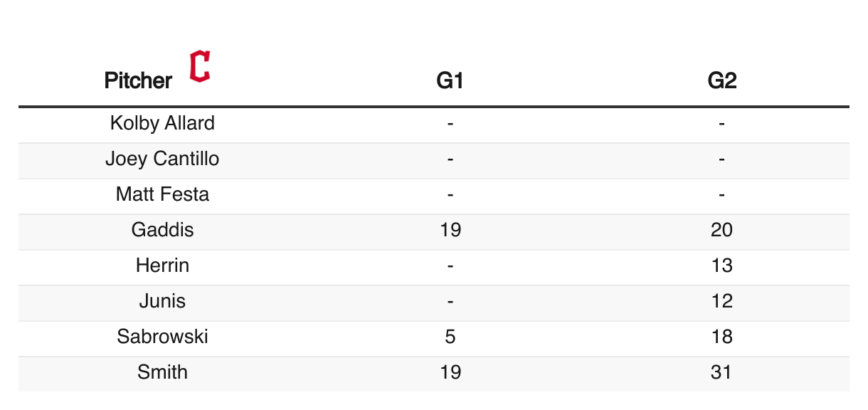The height and width of the screenshot is (410, 868).
Task: Select Junis's G2 count of 12
Action: click(x=721, y=301)
